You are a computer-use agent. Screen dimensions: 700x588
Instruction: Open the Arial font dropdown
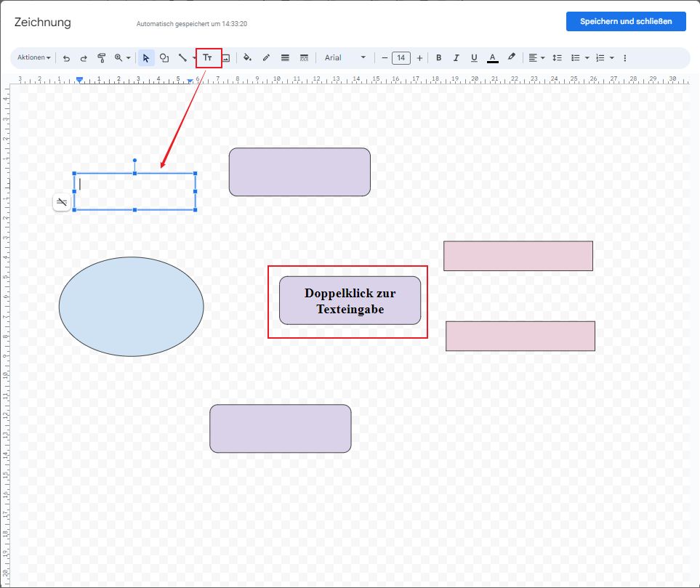pyautogui.click(x=345, y=58)
